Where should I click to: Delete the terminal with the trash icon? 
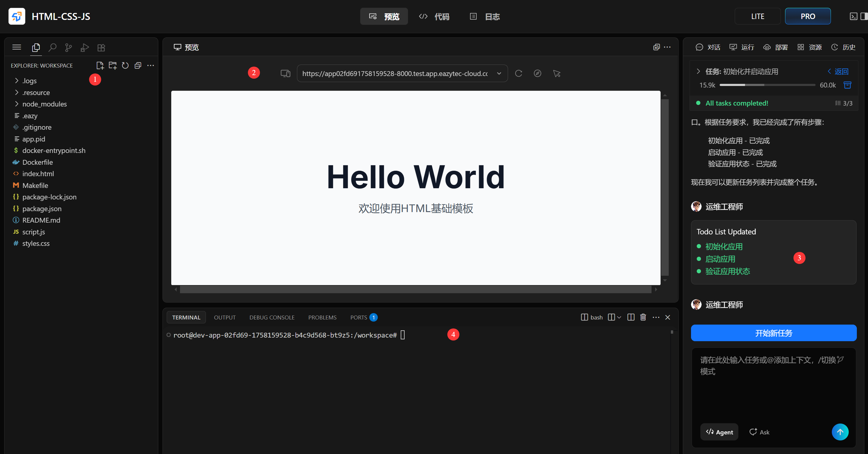coord(643,317)
